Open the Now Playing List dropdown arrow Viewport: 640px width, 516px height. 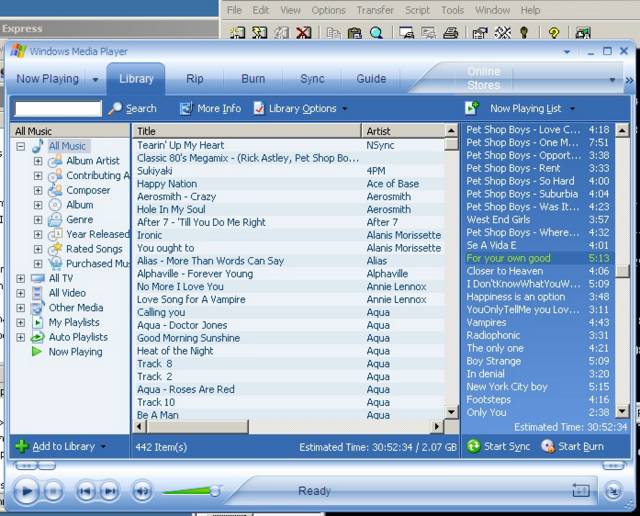(x=572, y=109)
